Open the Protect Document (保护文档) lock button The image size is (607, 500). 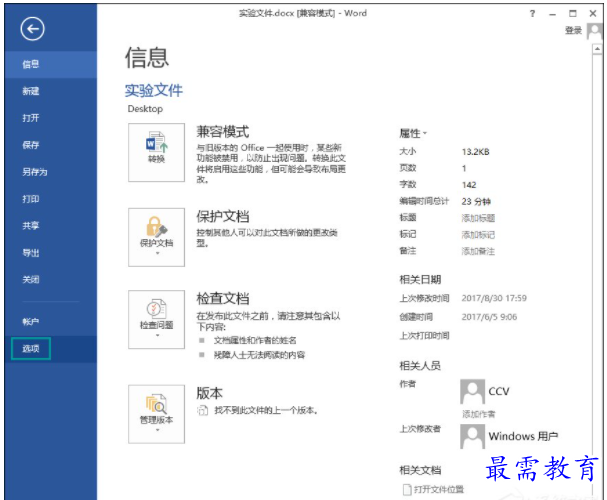point(156,237)
